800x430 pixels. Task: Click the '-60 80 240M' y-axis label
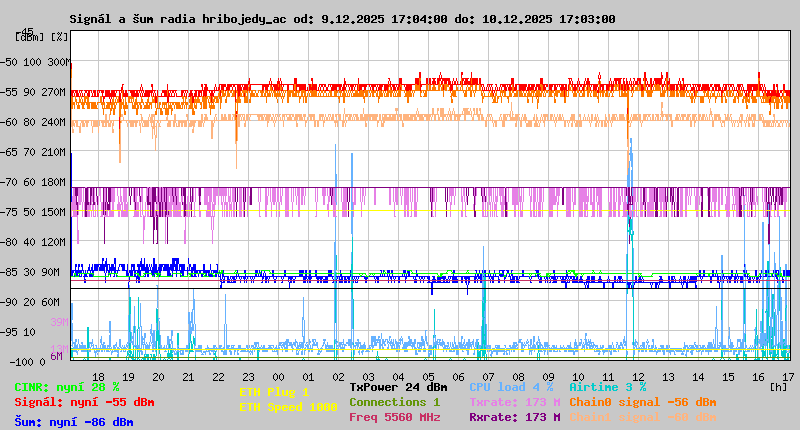pos(35,122)
